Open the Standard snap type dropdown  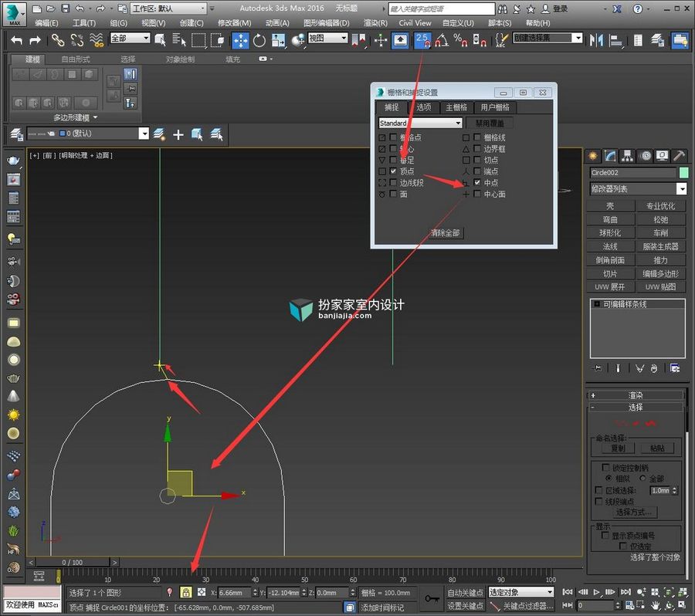(x=420, y=124)
